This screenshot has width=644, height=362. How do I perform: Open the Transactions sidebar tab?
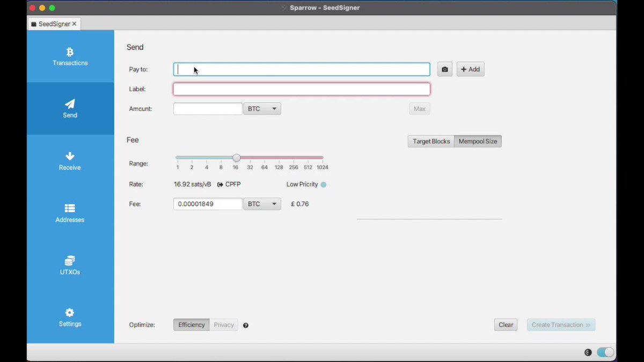coord(70,56)
